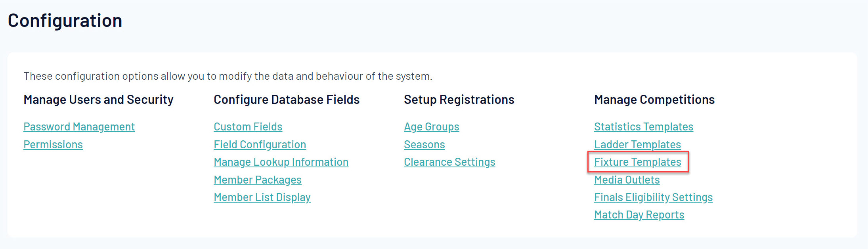Viewport: 868px width, 249px height.
Task: Click the Configuration page title
Action: coord(65,21)
